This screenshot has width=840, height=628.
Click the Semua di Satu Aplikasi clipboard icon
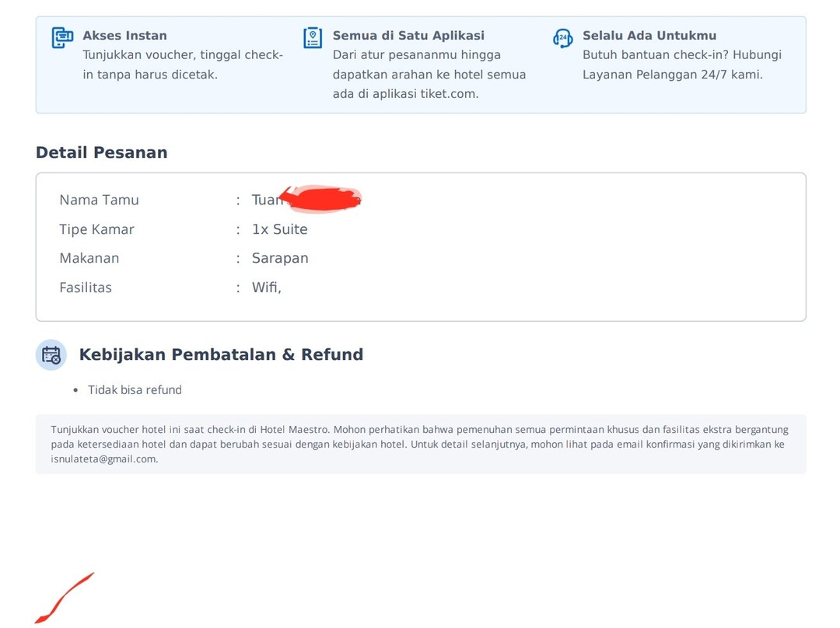[313, 37]
